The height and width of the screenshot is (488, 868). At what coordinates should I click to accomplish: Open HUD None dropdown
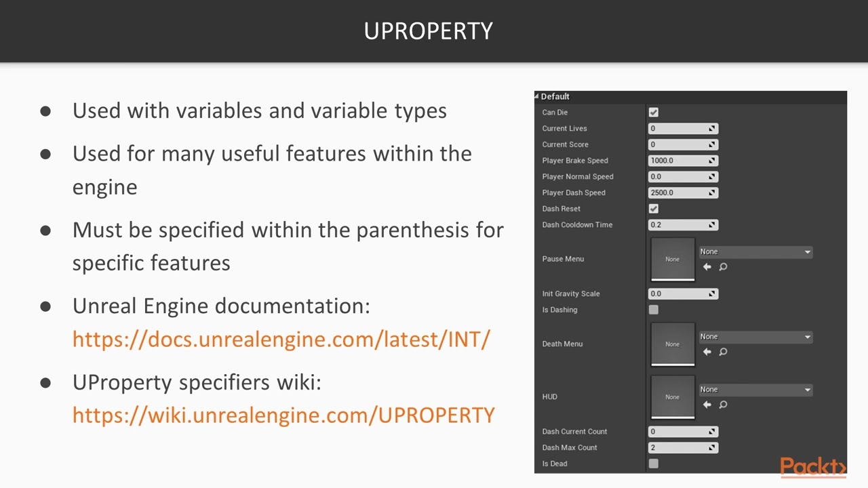(755, 390)
